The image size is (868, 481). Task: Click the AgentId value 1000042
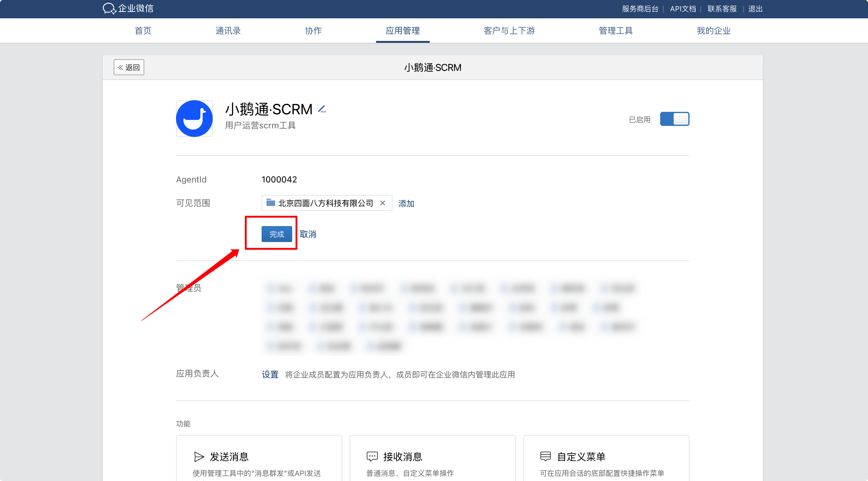[279, 179]
